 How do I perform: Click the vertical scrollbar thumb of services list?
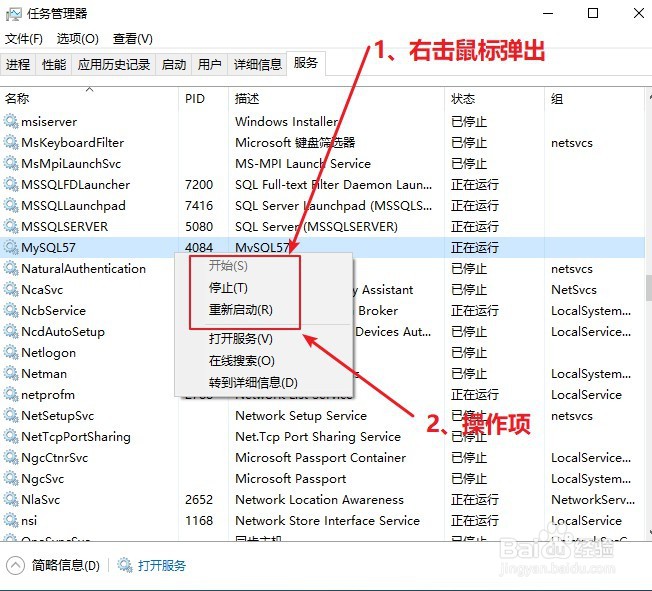click(x=649, y=288)
